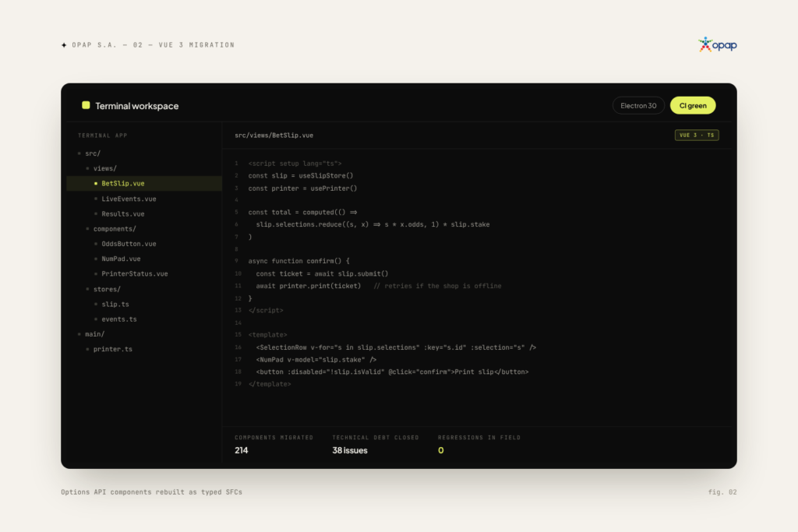
Task: Click the COMPONENTS MIGRATED label
Action: click(x=274, y=438)
